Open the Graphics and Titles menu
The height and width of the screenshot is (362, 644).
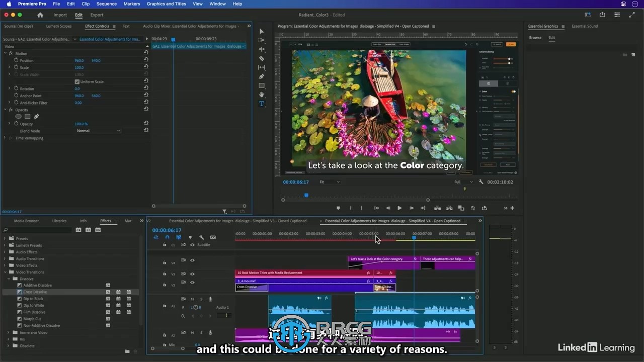[166, 4]
